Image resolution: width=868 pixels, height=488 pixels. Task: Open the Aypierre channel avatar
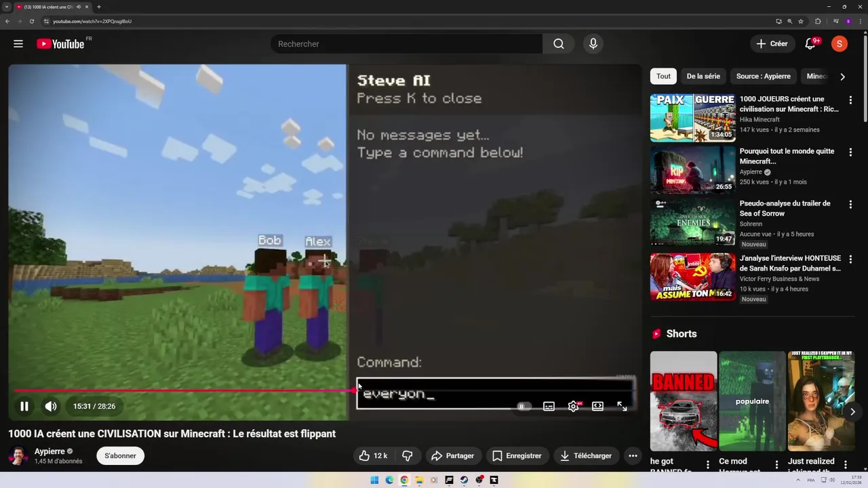[x=19, y=455]
